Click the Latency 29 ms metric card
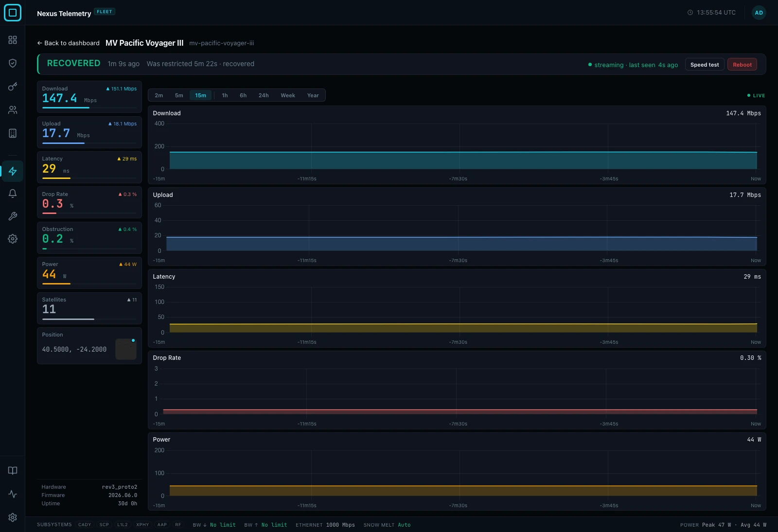Image resolution: width=778 pixels, height=532 pixels. click(x=89, y=167)
